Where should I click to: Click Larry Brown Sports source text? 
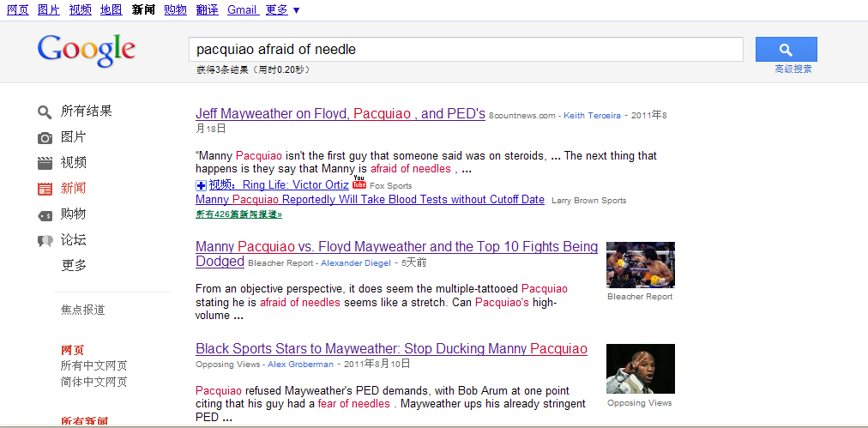tap(588, 201)
